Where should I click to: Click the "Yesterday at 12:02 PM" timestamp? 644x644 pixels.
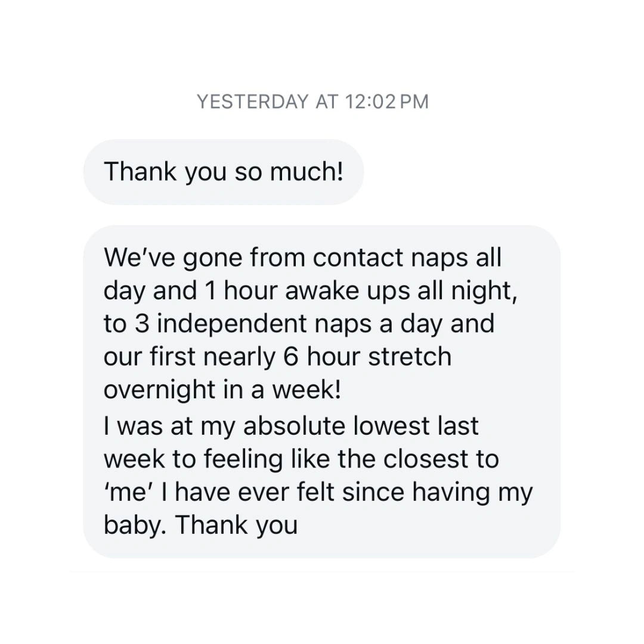click(312, 102)
